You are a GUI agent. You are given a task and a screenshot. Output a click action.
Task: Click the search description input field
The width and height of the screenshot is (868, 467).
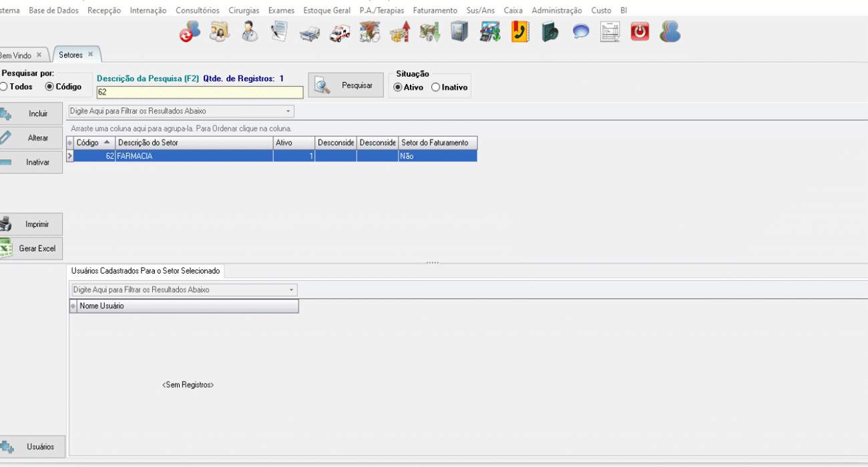(x=200, y=93)
